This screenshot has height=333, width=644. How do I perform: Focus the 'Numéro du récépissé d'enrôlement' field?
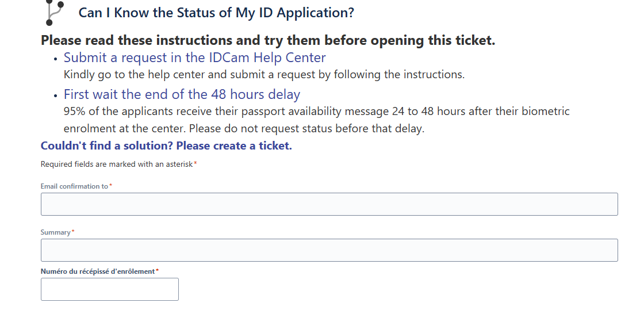110,289
